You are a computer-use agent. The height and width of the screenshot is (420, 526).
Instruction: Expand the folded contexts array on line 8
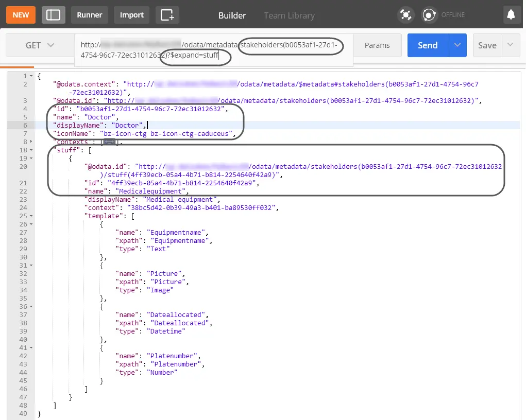click(31, 142)
